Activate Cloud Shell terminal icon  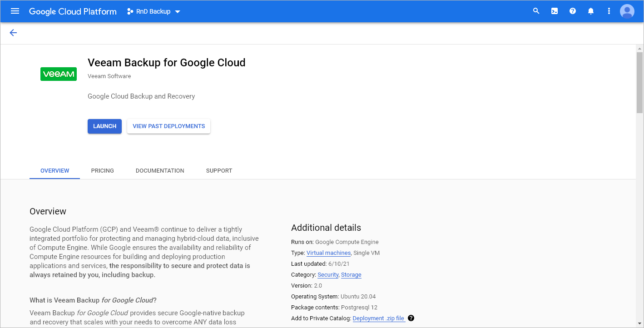pyautogui.click(x=555, y=11)
